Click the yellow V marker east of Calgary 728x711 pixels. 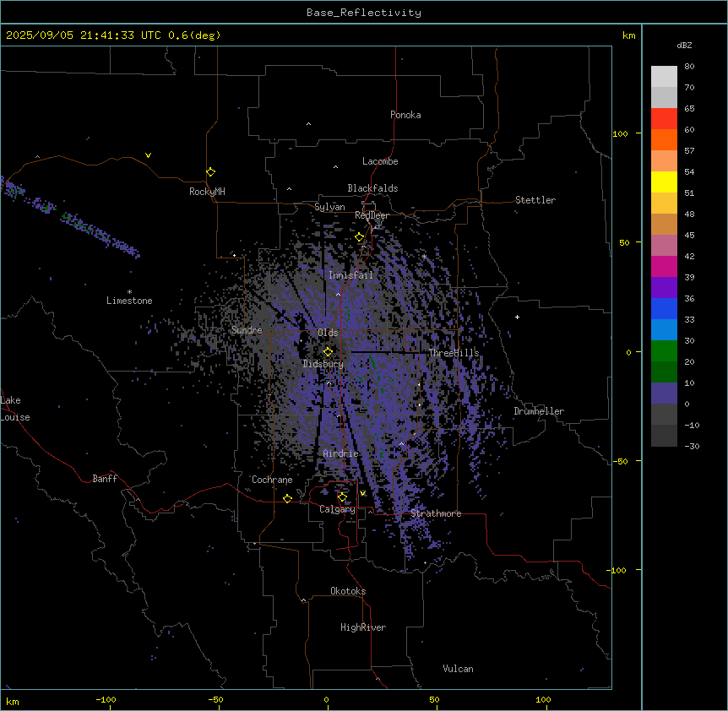[362, 493]
